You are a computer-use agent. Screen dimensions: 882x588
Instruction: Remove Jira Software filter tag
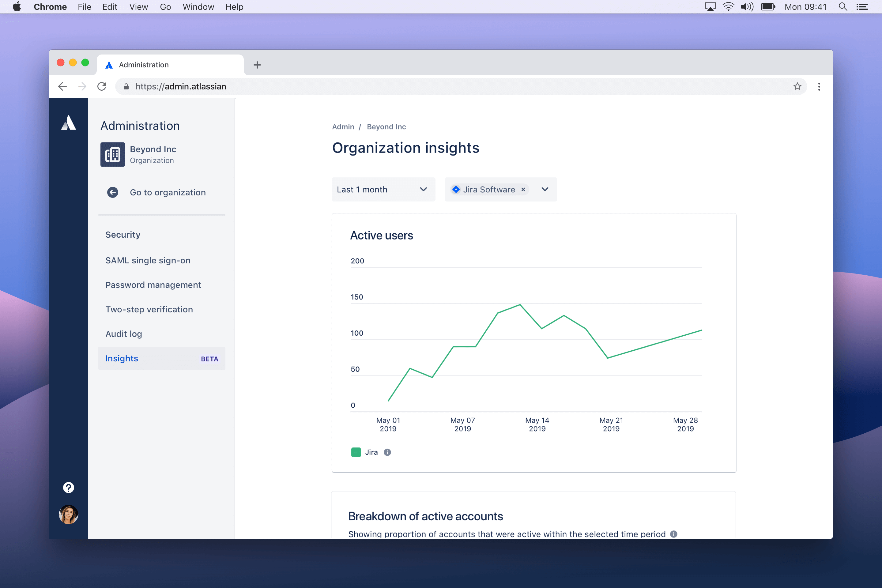pyautogui.click(x=523, y=190)
